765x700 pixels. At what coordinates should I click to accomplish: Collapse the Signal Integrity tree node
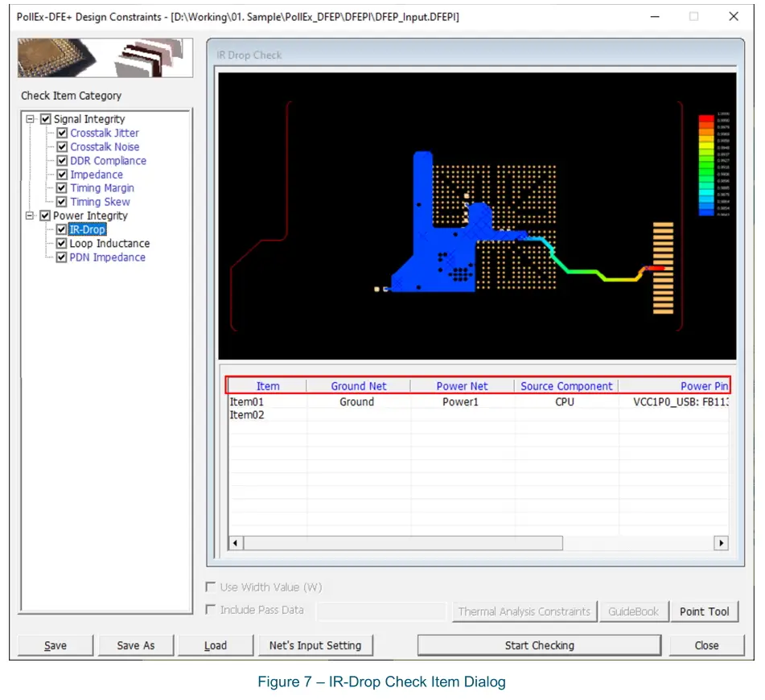(31, 119)
